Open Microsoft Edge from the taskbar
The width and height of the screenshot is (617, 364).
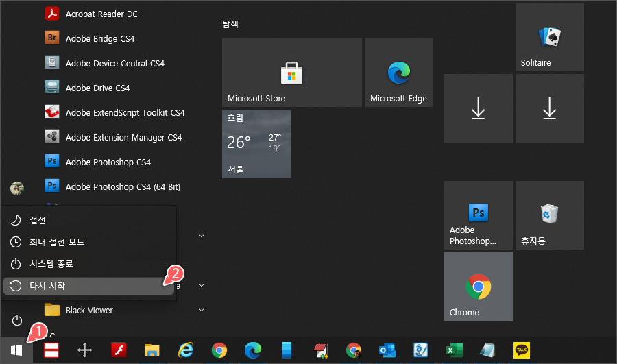point(252,350)
